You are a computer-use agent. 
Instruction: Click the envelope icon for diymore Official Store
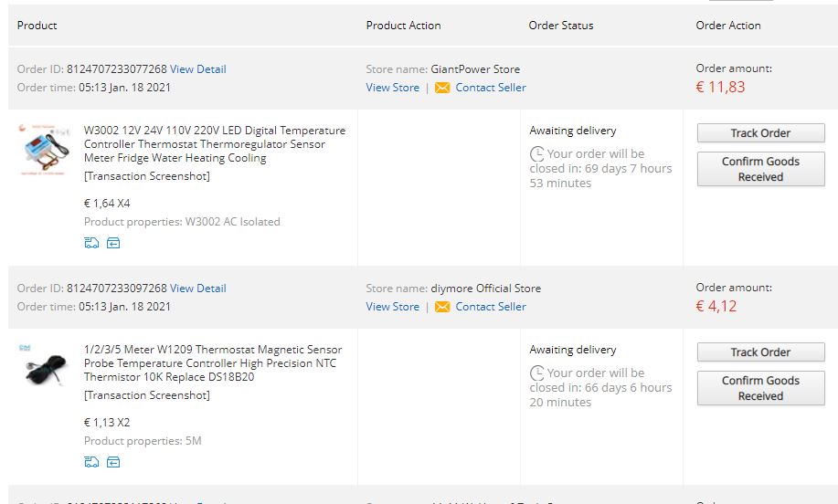[442, 307]
